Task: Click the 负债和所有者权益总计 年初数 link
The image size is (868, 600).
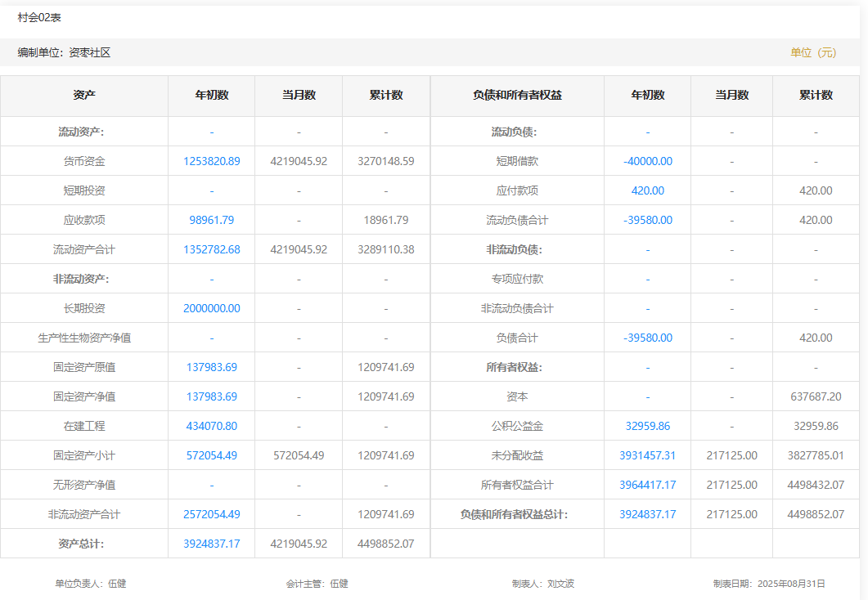Action: tap(647, 514)
